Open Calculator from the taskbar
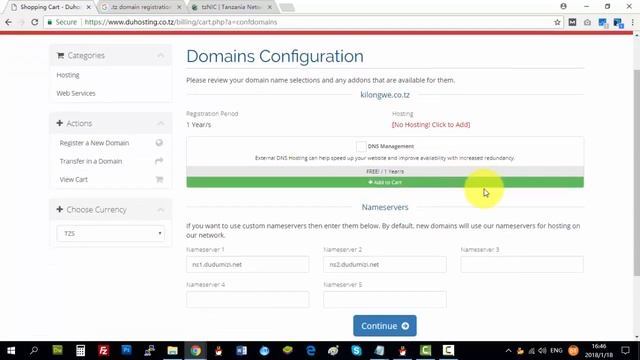 80,350
